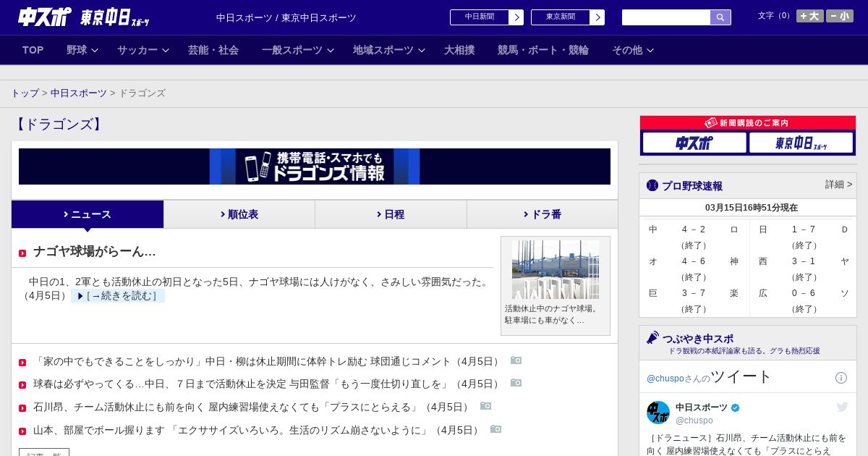
Task: Click the search magnifier button
Action: coord(720,17)
